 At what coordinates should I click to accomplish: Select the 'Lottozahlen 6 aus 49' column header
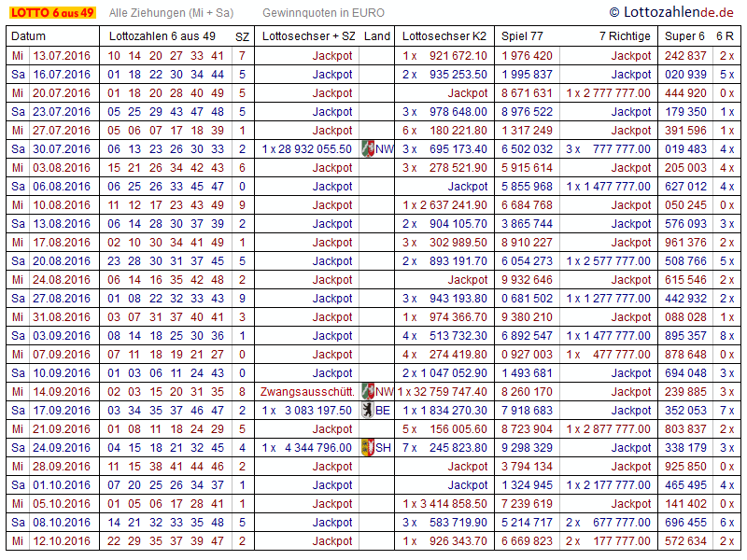[x=162, y=36]
